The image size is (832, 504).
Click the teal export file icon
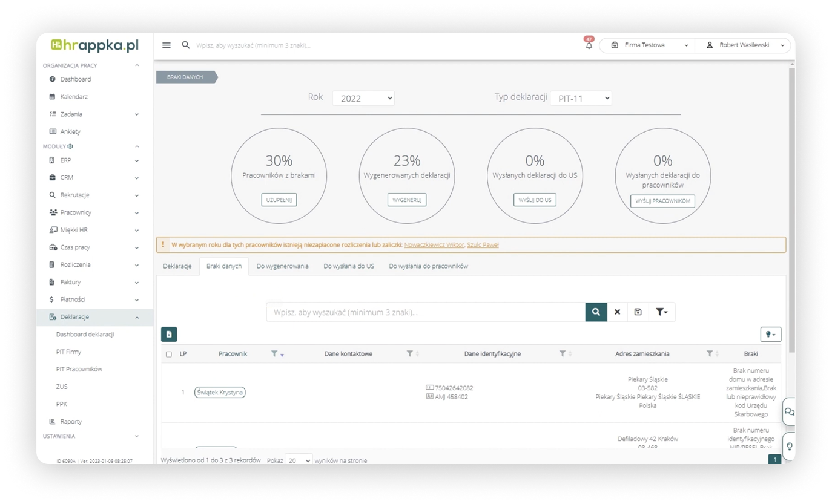point(169,334)
